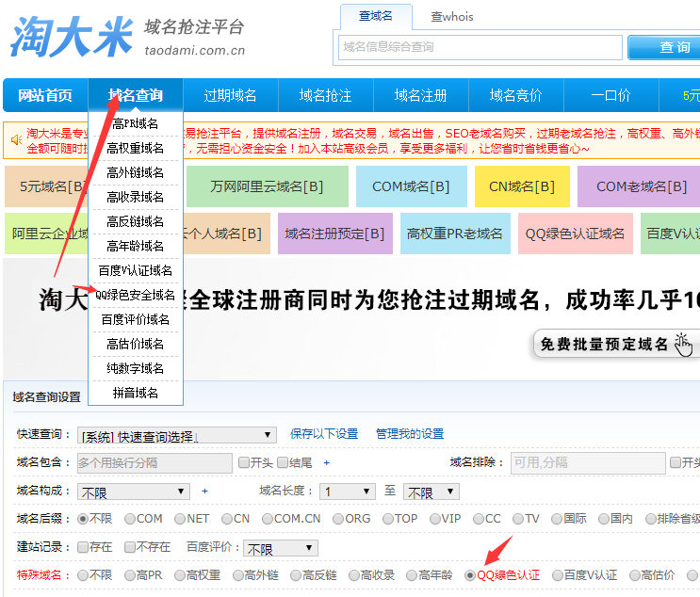Select 高权重域名 from dropdown menu
Viewport: 700px width, 597px height.
pyautogui.click(x=136, y=148)
